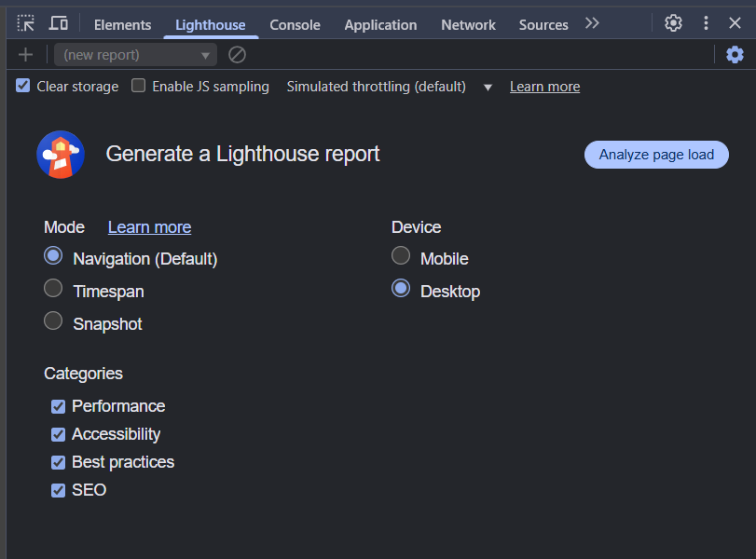Expand the Simulated throttling dropdown
This screenshot has width=756, height=559.
pos(390,87)
